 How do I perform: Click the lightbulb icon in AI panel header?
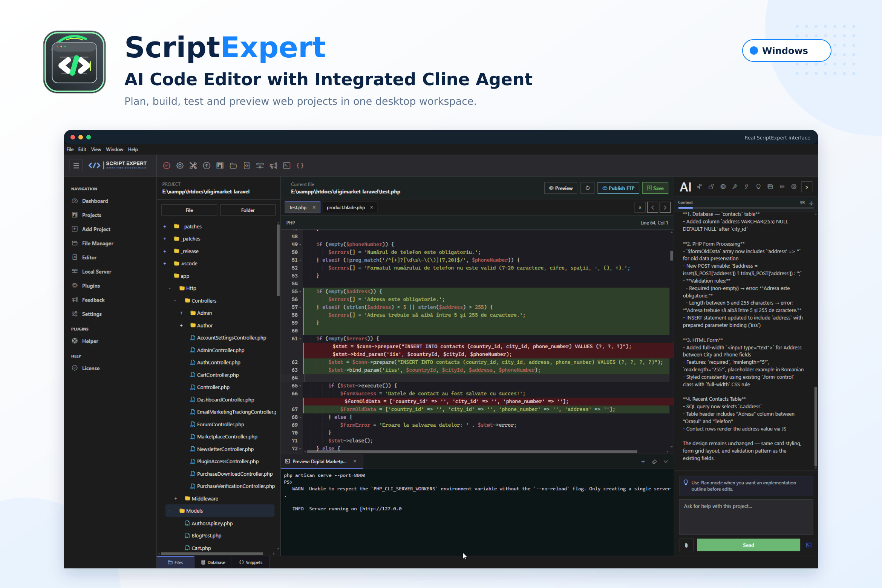click(x=758, y=187)
